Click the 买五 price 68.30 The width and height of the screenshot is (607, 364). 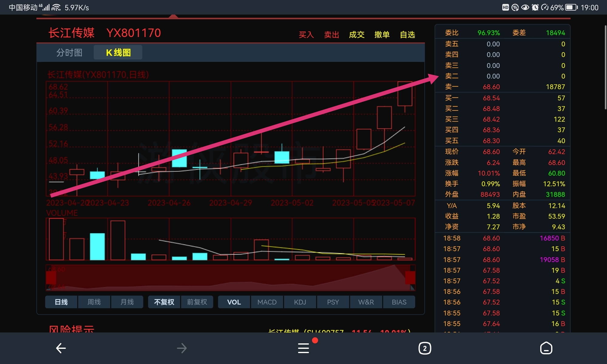click(x=491, y=141)
